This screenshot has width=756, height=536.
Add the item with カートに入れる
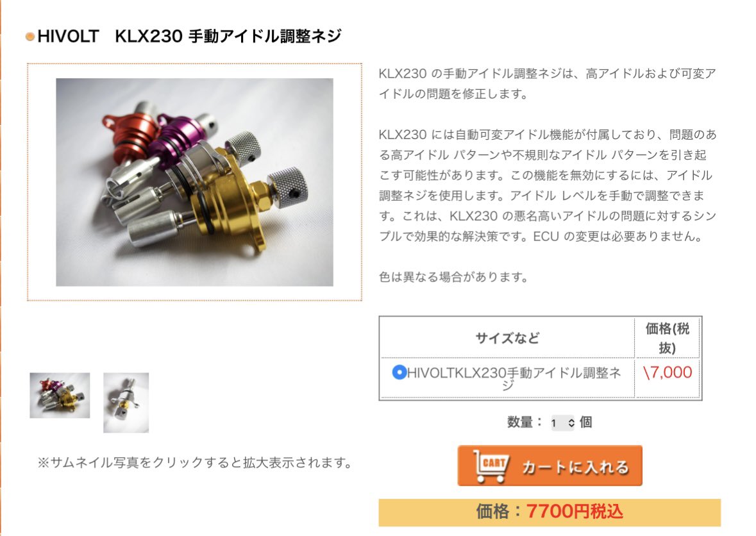point(550,465)
